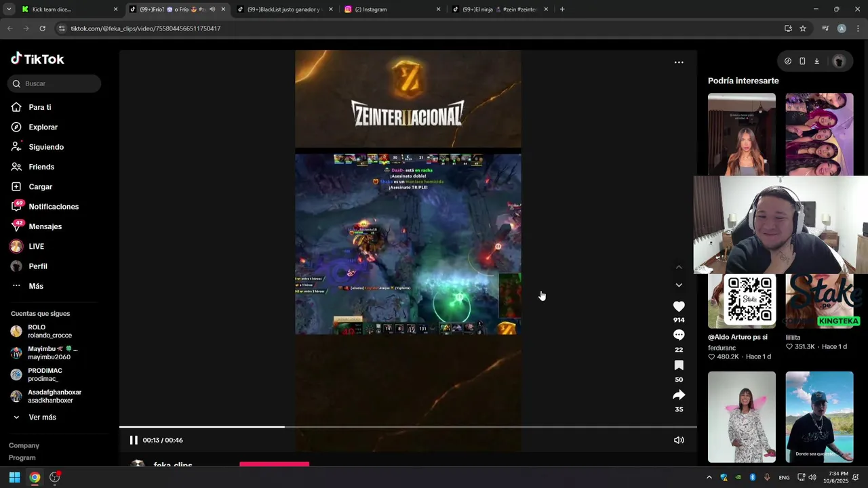
Task: Open the video three-dots options menu
Action: coord(679,62)
